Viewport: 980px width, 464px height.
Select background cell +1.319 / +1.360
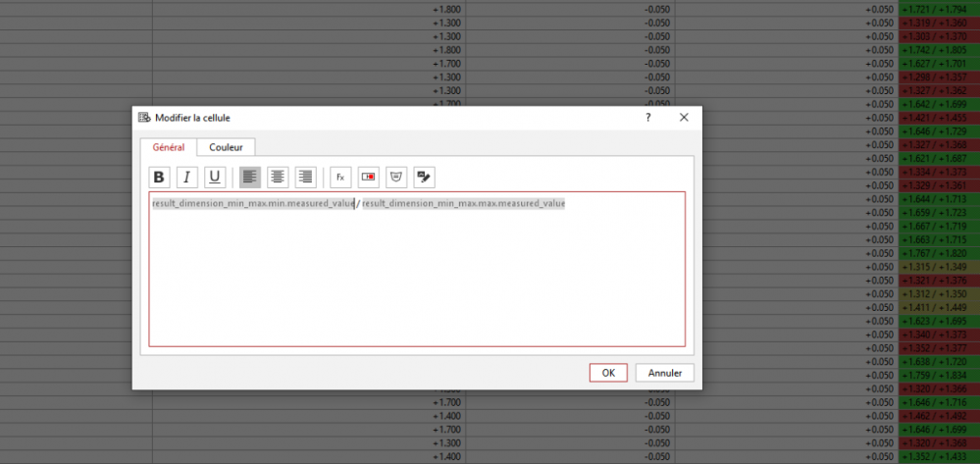939,24
